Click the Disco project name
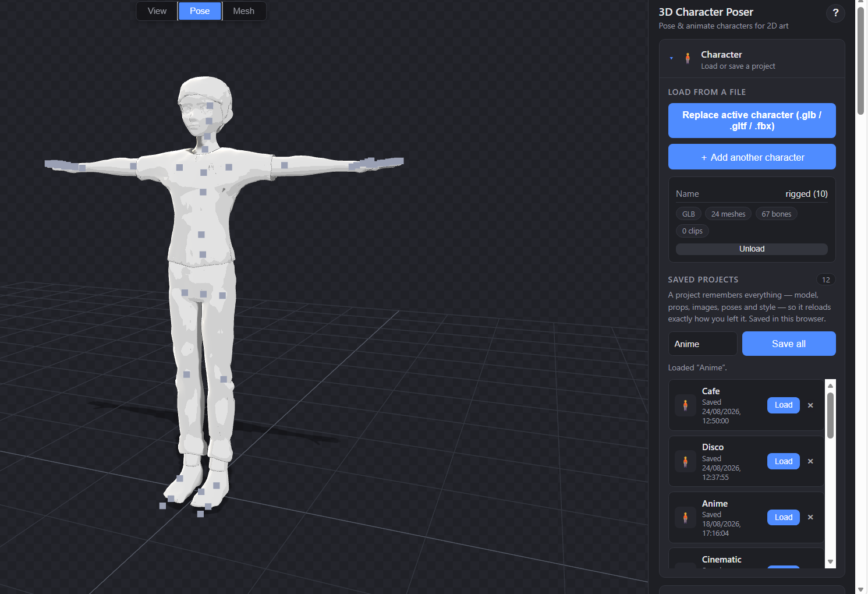Image resolution: width=868 pixels, height=594 pixels. coord(713,447)
